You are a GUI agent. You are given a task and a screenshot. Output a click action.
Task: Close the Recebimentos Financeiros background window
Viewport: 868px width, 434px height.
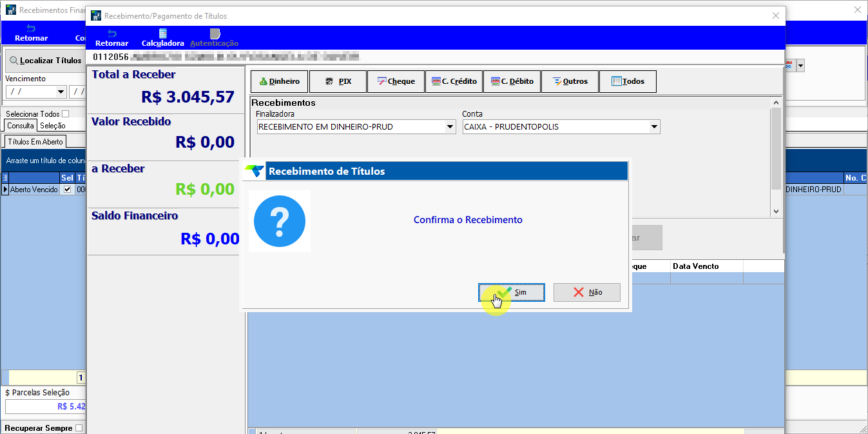coord(857,10)
